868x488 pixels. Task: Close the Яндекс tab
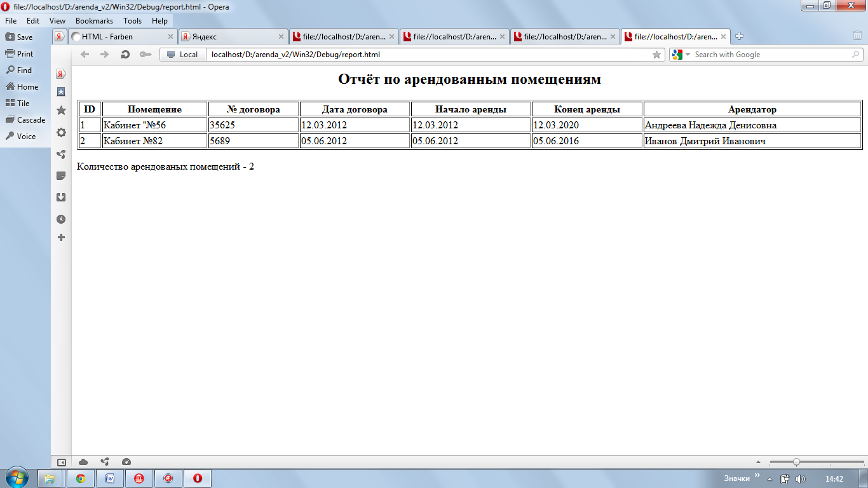click(x=281, y=37)
